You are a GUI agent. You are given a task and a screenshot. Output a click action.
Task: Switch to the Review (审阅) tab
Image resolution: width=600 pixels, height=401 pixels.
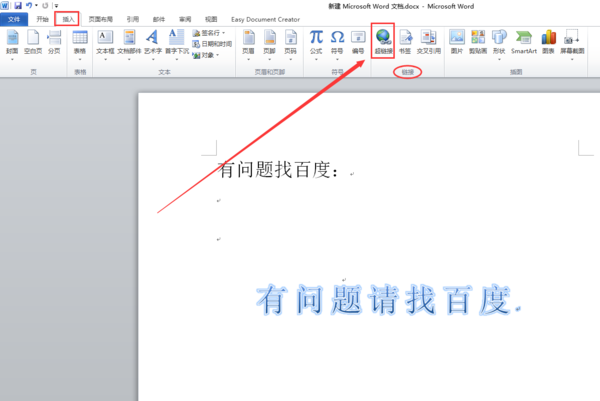(185, 19)
